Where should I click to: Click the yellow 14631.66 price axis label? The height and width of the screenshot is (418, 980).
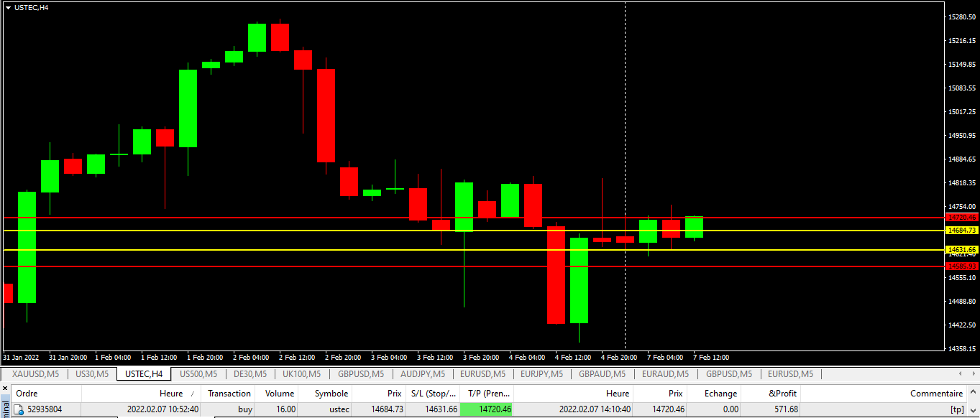(x=962, y=249)
